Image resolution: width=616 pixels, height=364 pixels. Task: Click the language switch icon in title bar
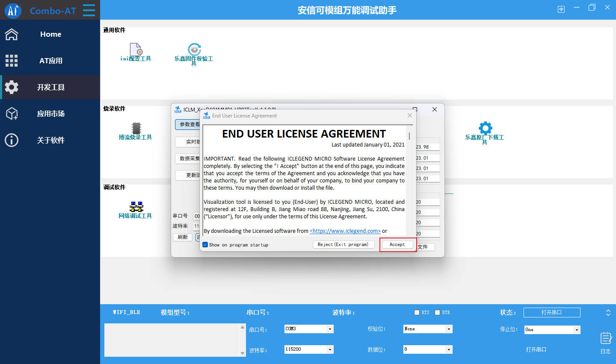point(561,9)
